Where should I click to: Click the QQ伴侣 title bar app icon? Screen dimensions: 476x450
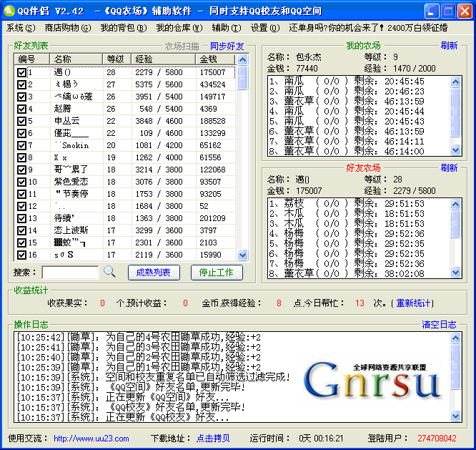(9, 11)
